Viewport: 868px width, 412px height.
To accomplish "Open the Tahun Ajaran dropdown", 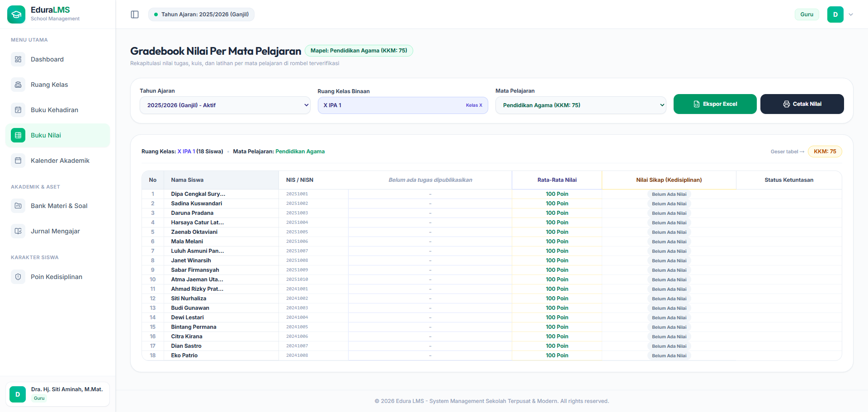I will point(225,105).
